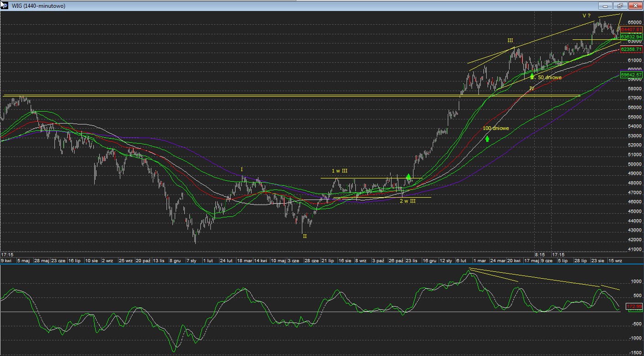Close the WIG chart window

(635, 6)
